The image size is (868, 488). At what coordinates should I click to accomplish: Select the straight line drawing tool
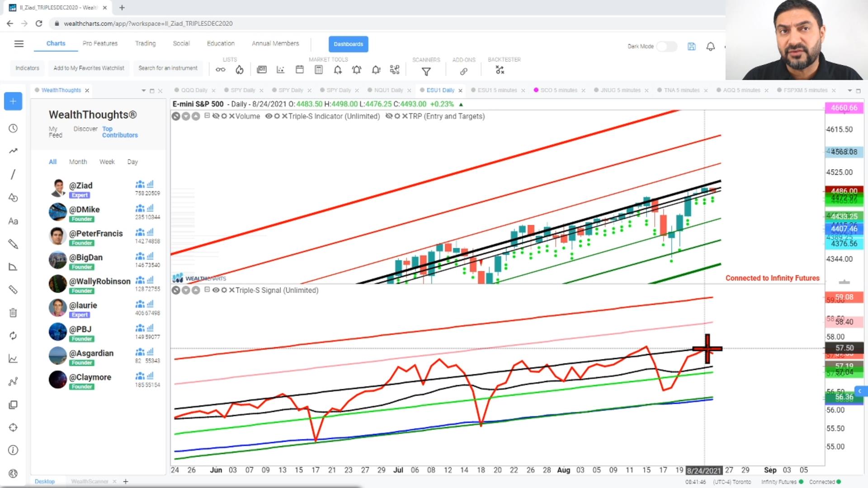(x=13, y=174)
